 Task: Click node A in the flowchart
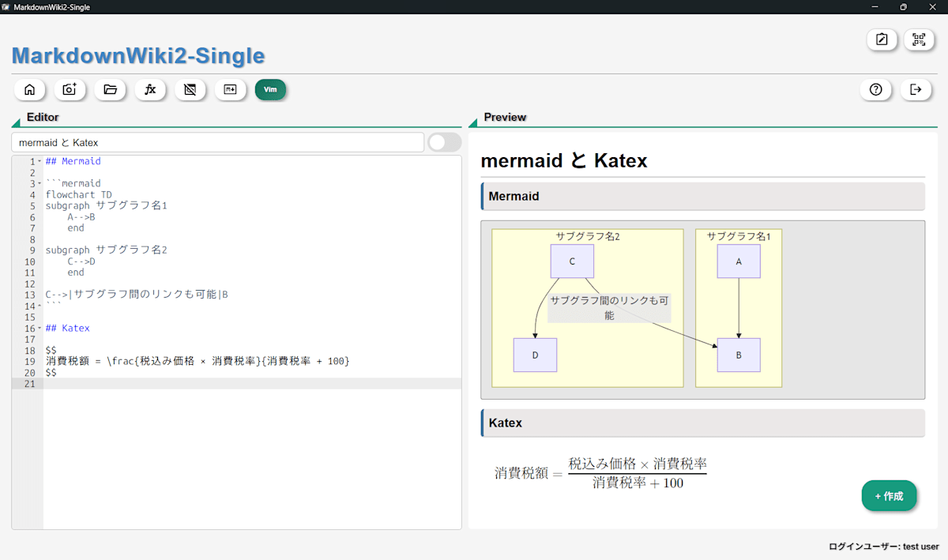pos(739,261)
